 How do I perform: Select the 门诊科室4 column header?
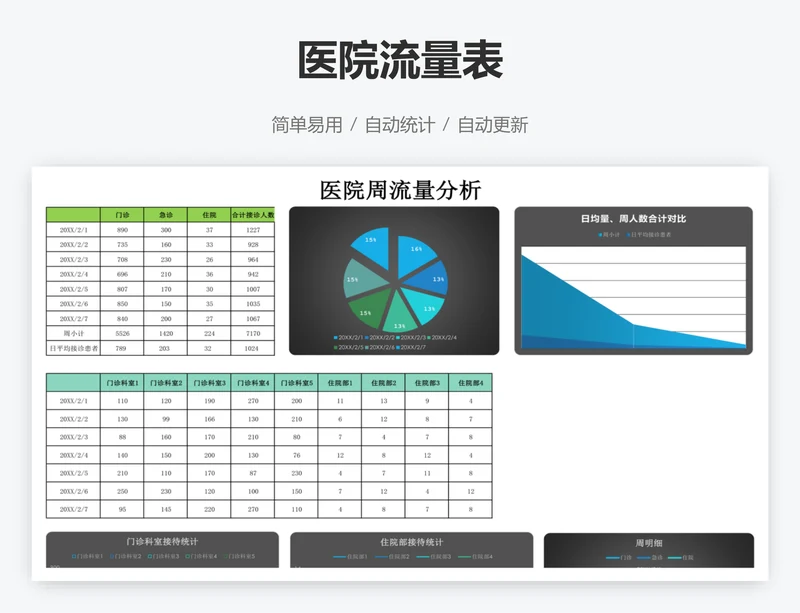click(x=253, y=383)
